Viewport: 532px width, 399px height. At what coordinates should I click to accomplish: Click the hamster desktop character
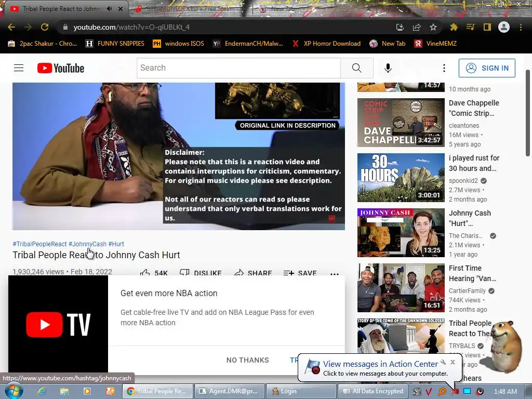click(504, 347)
